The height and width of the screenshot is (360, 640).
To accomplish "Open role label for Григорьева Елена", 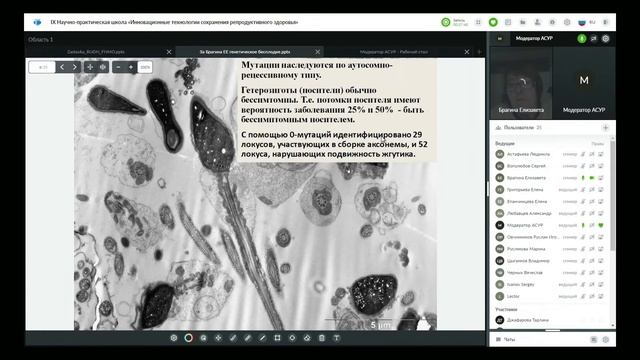I will point(568,190).
